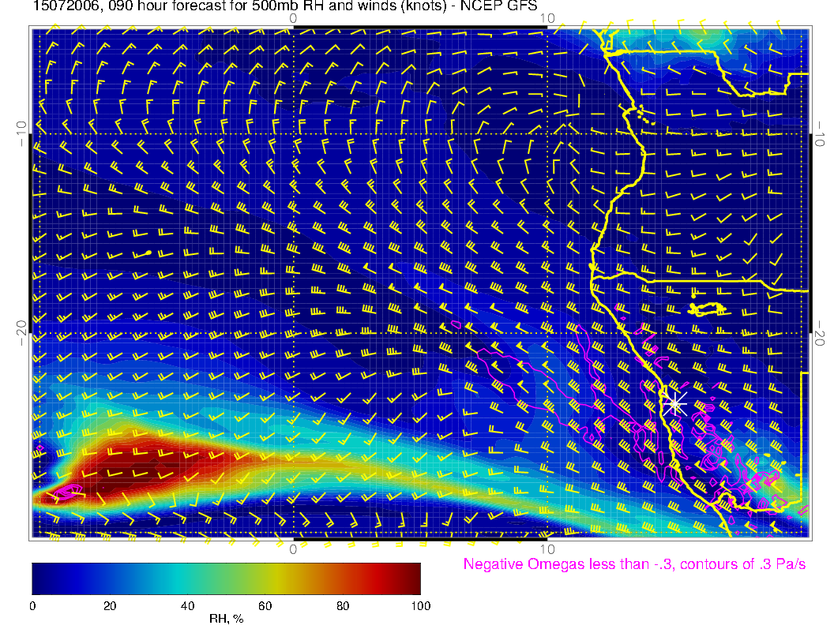834x644 pixels.
Task: Click the small yellow island outline inland
Action: point(708,309)
